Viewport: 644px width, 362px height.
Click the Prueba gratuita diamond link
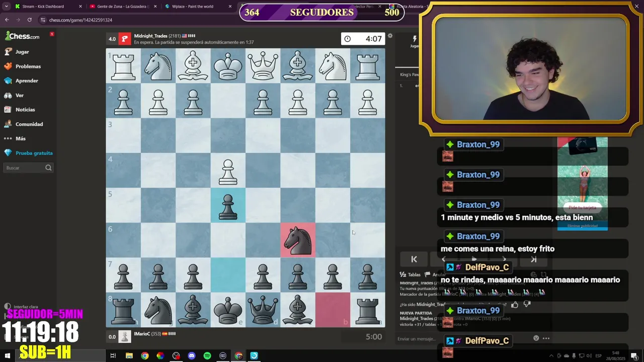click(x=29, y=153)
